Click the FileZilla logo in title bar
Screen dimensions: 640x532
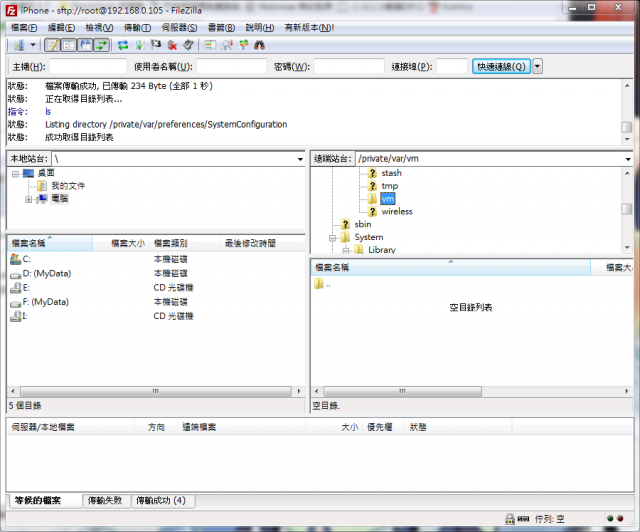[x=11, y=10]
